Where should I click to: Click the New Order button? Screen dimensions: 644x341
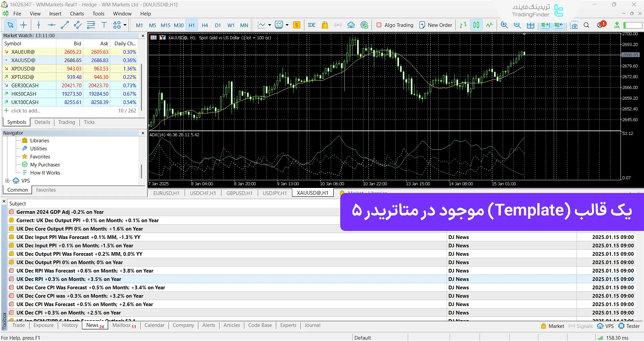pos(435,25)
